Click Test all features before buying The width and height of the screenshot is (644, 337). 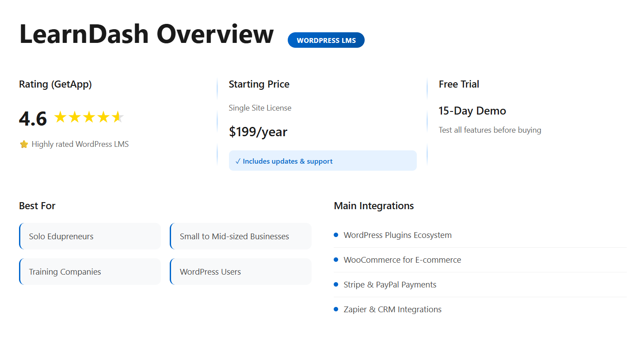pyautogui.click(x=490, y=130)
